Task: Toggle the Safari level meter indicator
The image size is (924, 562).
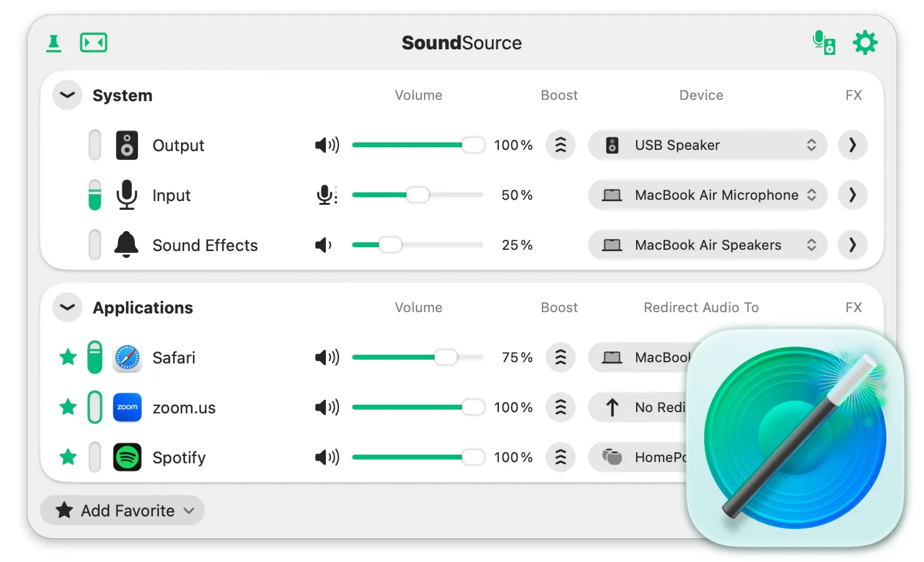Action: (95, 358)
